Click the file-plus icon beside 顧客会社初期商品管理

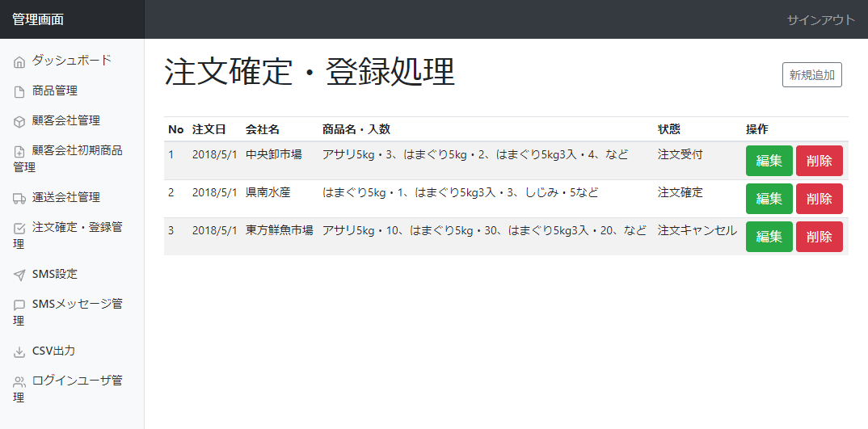19,152
